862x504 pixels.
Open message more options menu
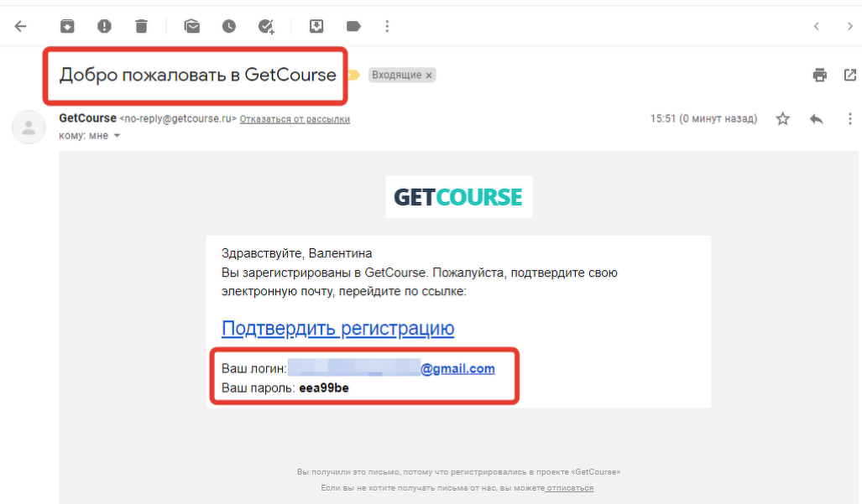850,118
